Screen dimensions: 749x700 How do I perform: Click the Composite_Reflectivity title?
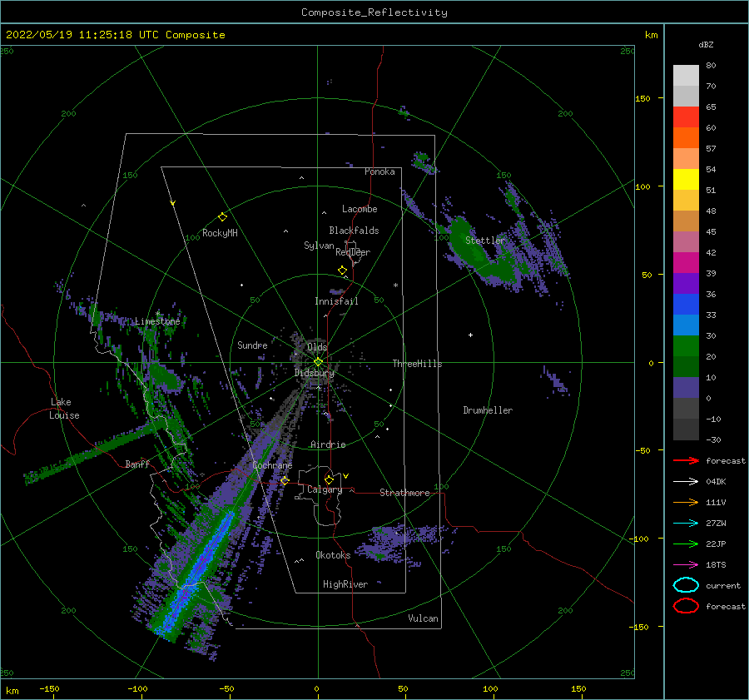click(374, 12)
